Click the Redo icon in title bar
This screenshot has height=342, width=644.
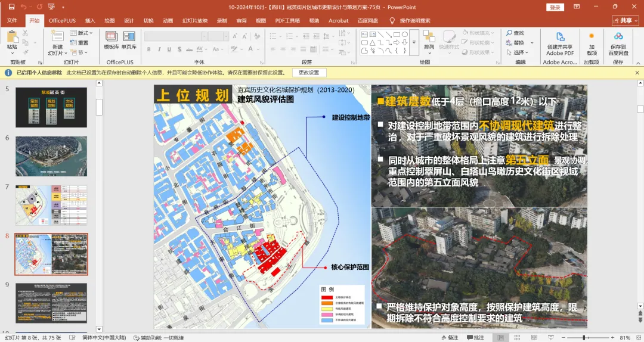39,7
